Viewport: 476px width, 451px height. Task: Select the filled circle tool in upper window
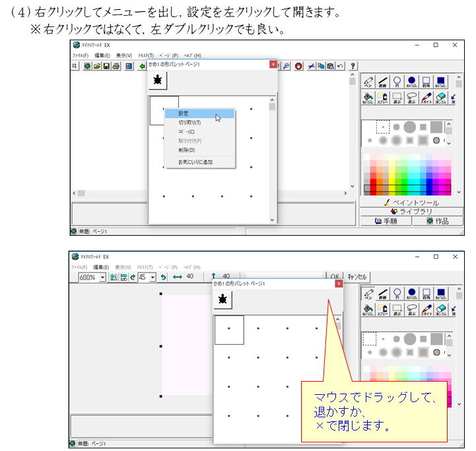(412, 81)
